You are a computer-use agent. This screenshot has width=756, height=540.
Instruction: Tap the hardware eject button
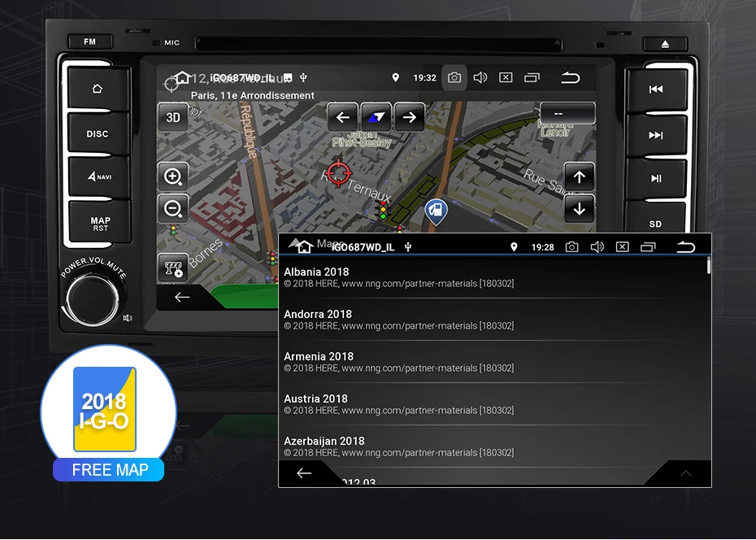[x=665, y=44]
